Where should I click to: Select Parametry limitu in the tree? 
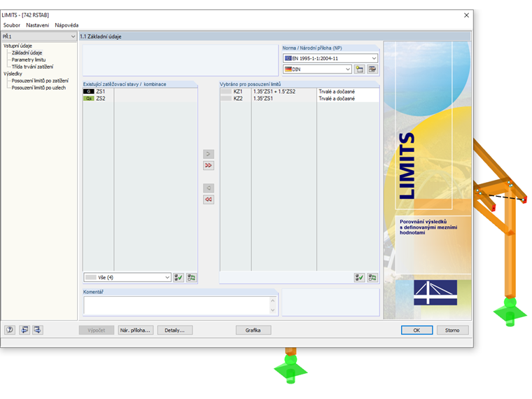(29, 59)
